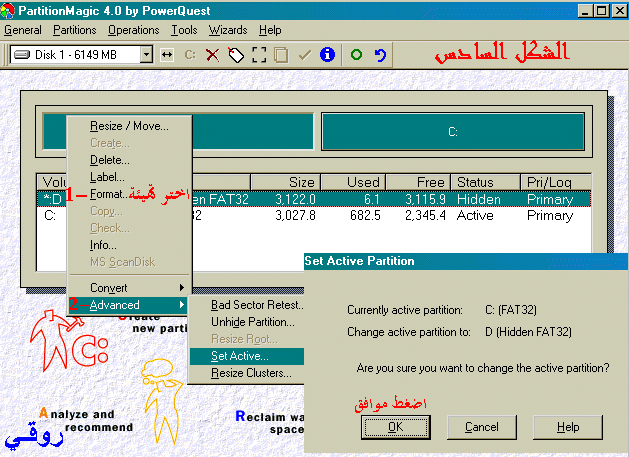Open the Help menu

(270, 30)
